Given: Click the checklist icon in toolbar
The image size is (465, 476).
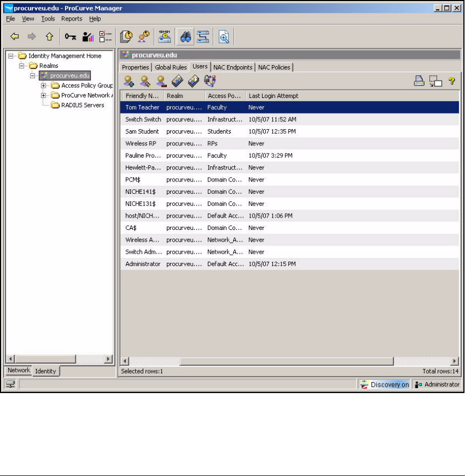Looking at the screenshot, I should (105, 37).
